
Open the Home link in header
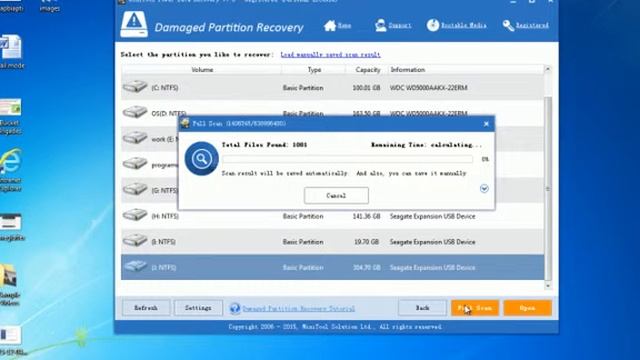click(x=344, y=25)
